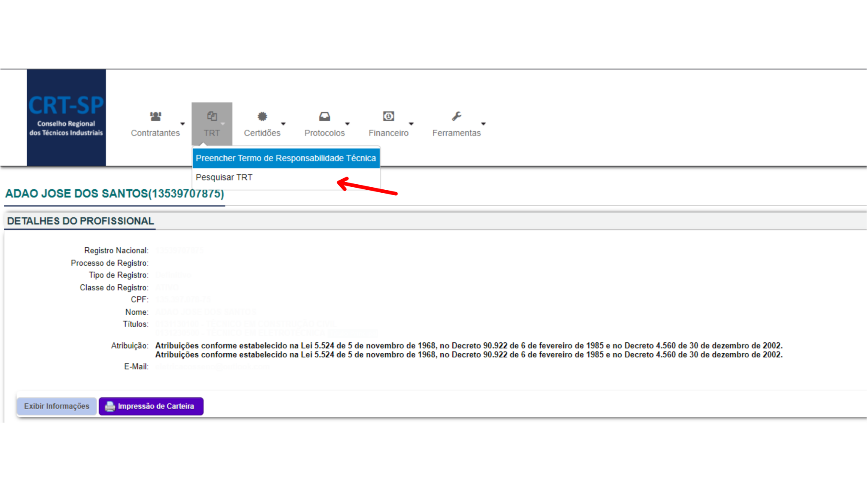
Task: Click the ADAO JOSE DOS SANTOS heading
Action: [x=114, y=194]
